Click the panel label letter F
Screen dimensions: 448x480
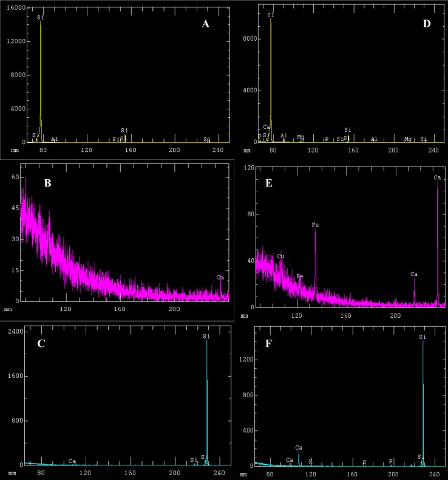point(268,343)
